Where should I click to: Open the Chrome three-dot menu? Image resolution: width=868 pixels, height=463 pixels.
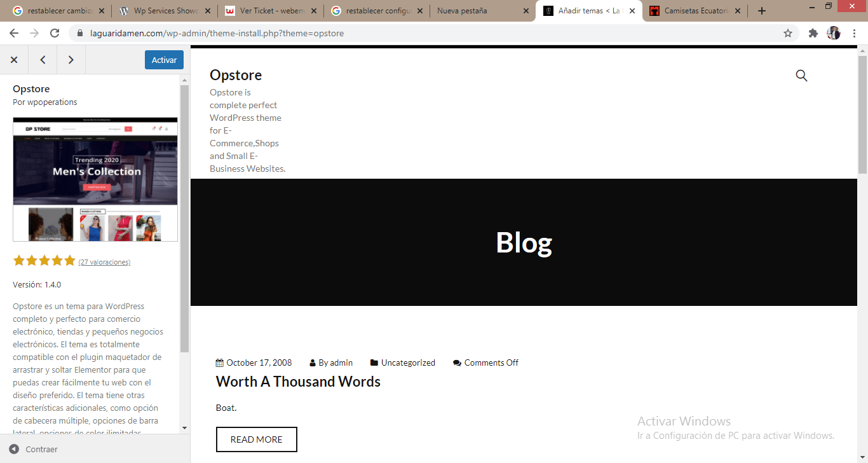click(x=854, y=33)
